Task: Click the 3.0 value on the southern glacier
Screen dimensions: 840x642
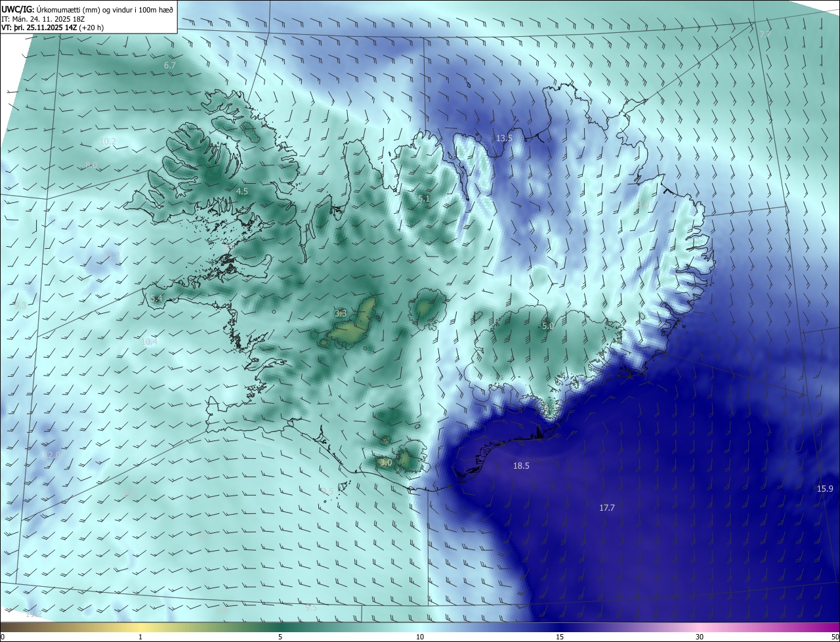Action: point(386,462)
